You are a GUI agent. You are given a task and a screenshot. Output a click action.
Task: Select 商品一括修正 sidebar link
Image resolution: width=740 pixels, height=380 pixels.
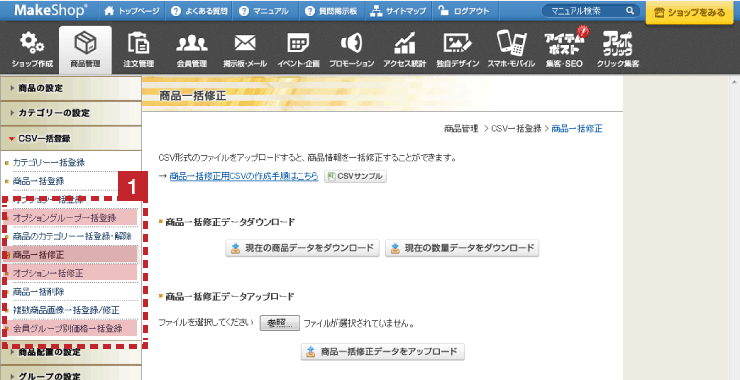click(x=38, y=254)
